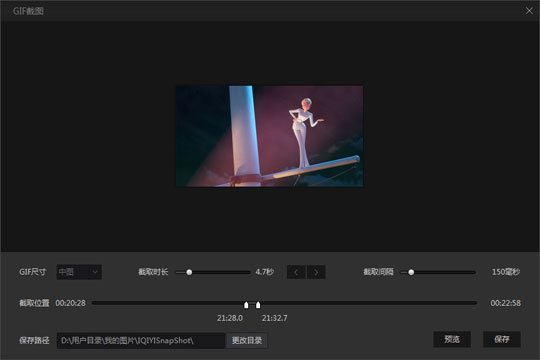Click the right end of 截取时长 track
This screenshot has height=360, width=540.
click(248, 272)
